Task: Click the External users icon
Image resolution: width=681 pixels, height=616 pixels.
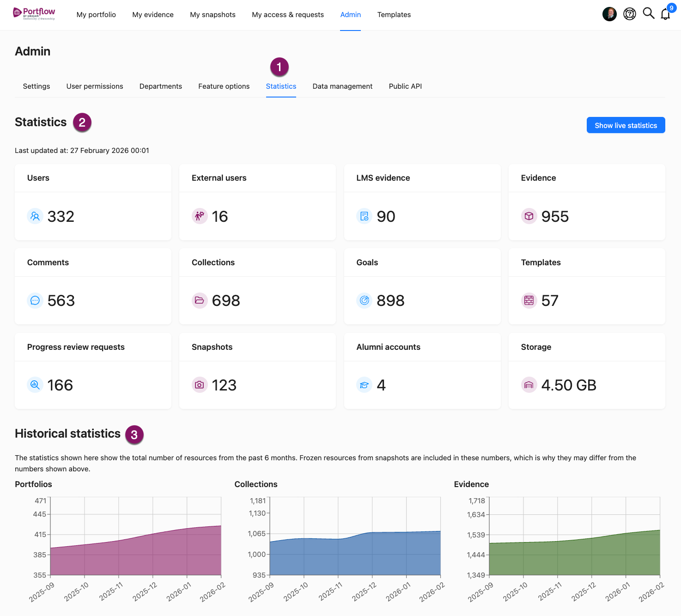Action: pyautogui.click(x=200, y=216)
